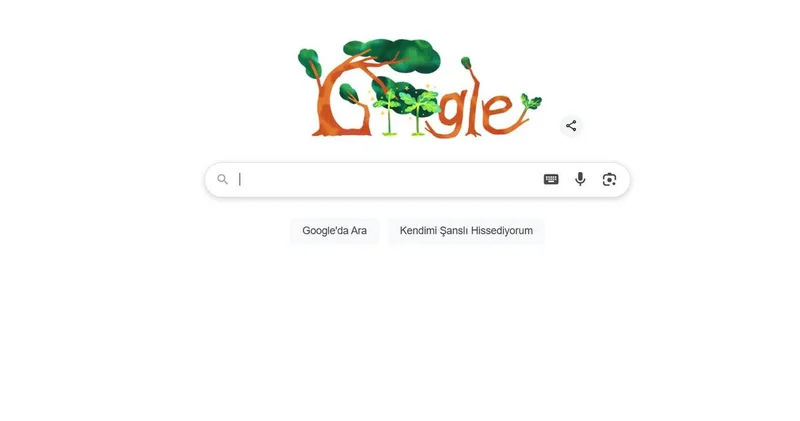Viewport: 800px width, 421px height.
Task: Click the 'Google'da Ara' button
Action: coord(335,231)
